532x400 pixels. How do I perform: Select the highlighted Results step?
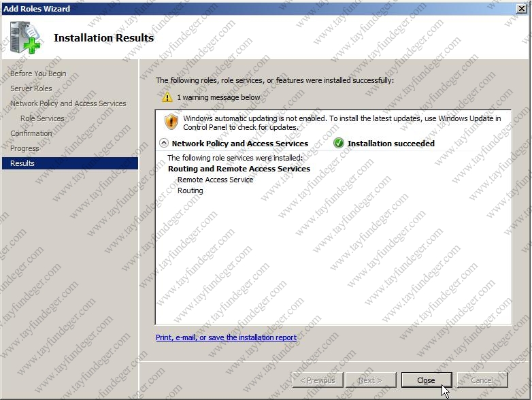coord(70,163)
